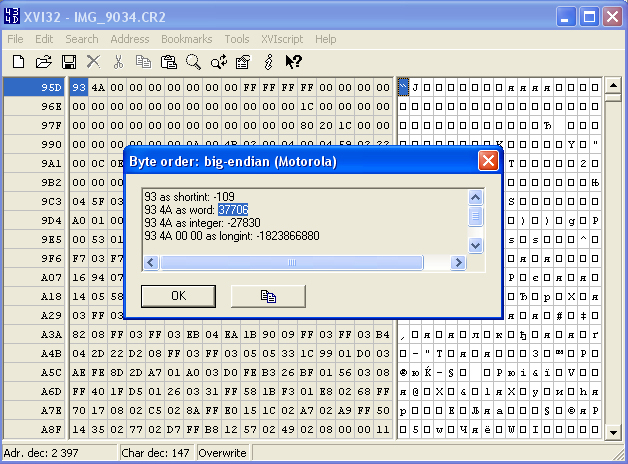Open Find with the magnifying glass icon
The height and width of the screenshot is (464, 628).
click(193, 62)
